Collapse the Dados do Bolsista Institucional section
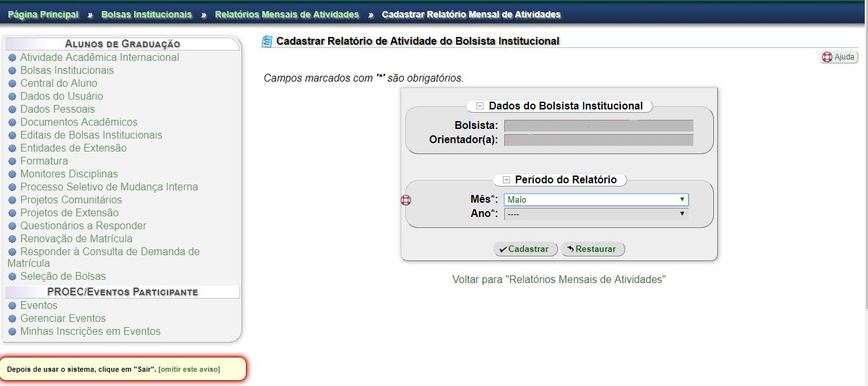 pos(480,106)
